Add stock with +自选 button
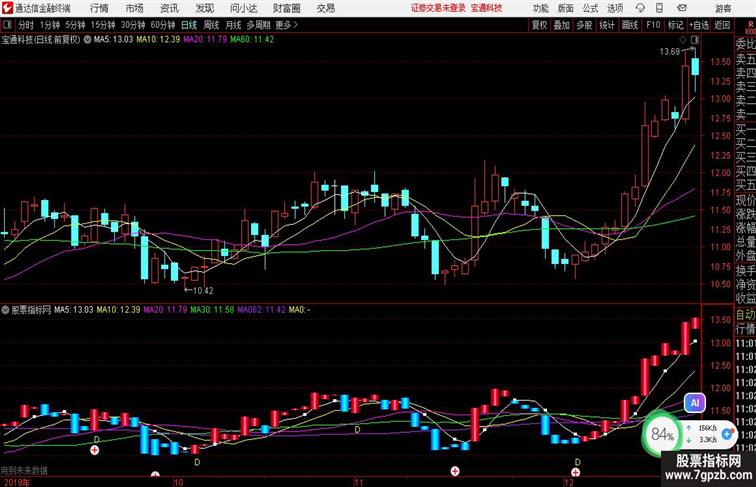 click(699, 25)
